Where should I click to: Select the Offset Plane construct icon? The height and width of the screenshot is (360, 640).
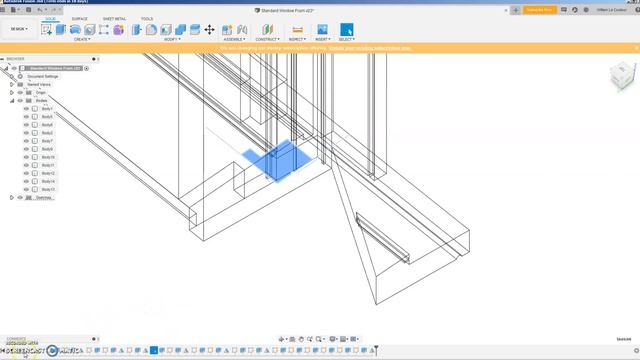pos(267,29)
